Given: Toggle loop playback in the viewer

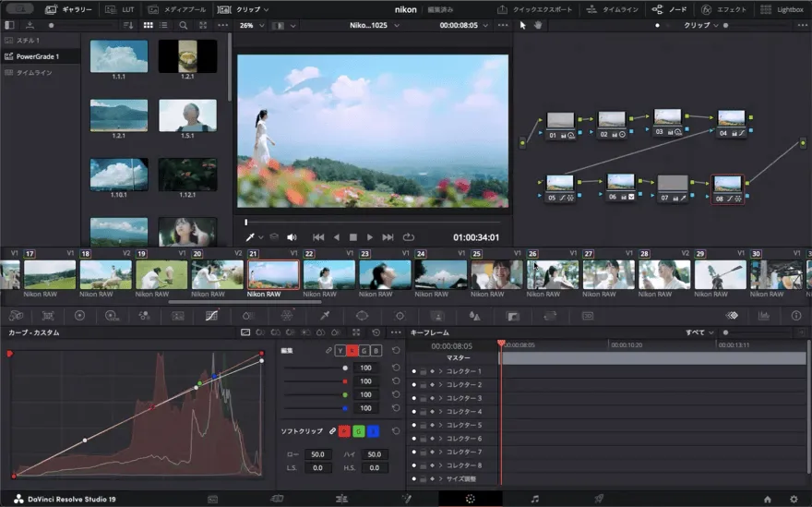Looking at the screenshot, I should click(x=409, y=237).
